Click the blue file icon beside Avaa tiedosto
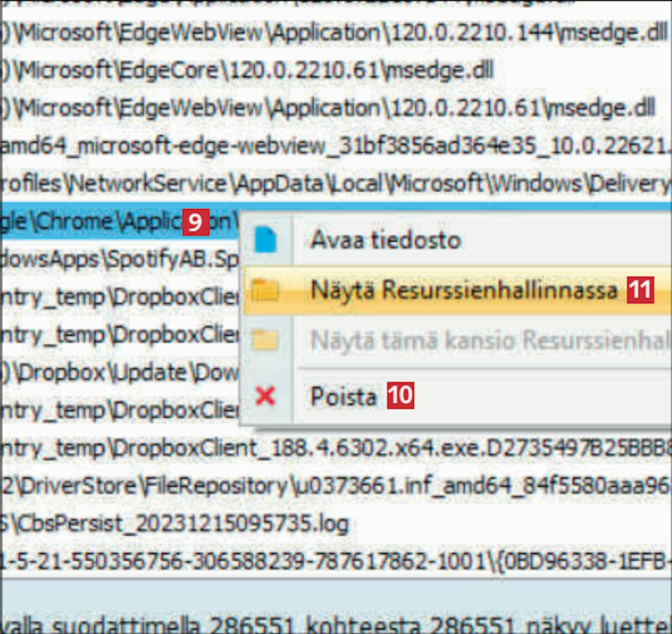Viewport: 672px width, 634px height. (265, 240)
